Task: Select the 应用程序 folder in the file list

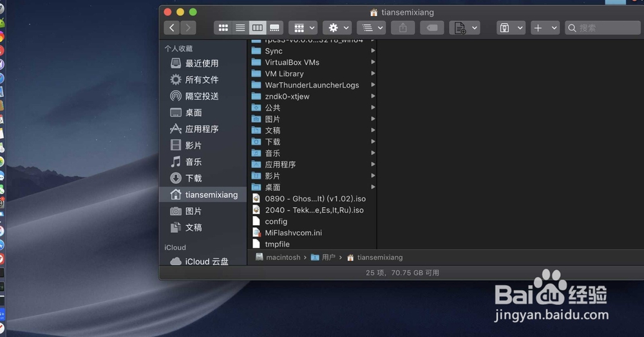Action: tap(312, 165)
